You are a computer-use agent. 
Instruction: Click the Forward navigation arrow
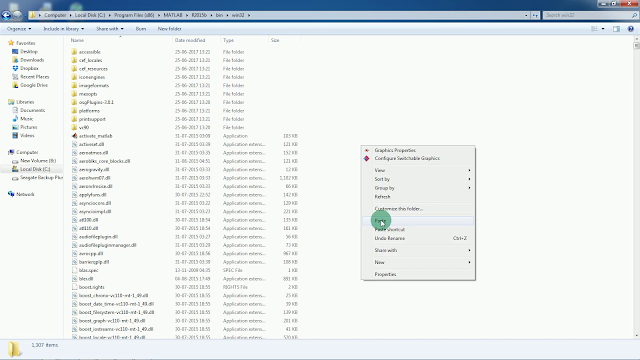pos(17,15)
